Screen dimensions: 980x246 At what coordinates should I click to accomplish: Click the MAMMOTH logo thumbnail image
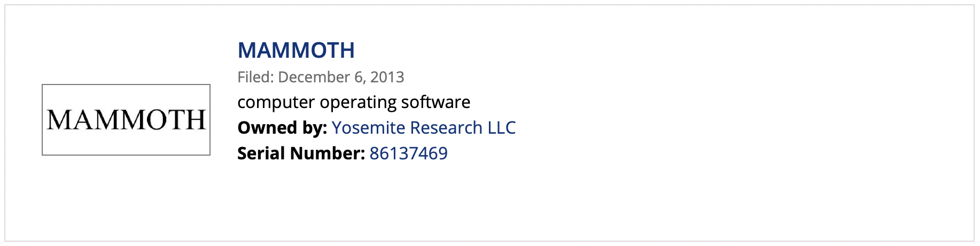tap(126, 120)
